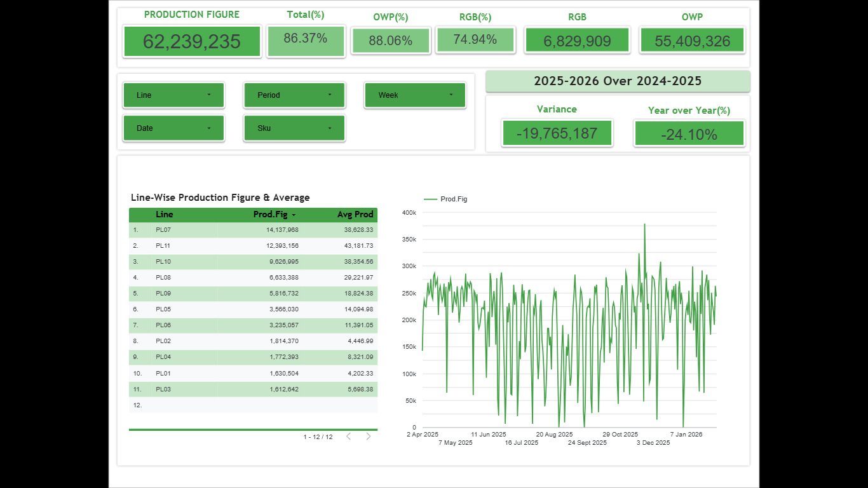Select the PL07 row in the table

pyautogui.click(x=253, y=229)
